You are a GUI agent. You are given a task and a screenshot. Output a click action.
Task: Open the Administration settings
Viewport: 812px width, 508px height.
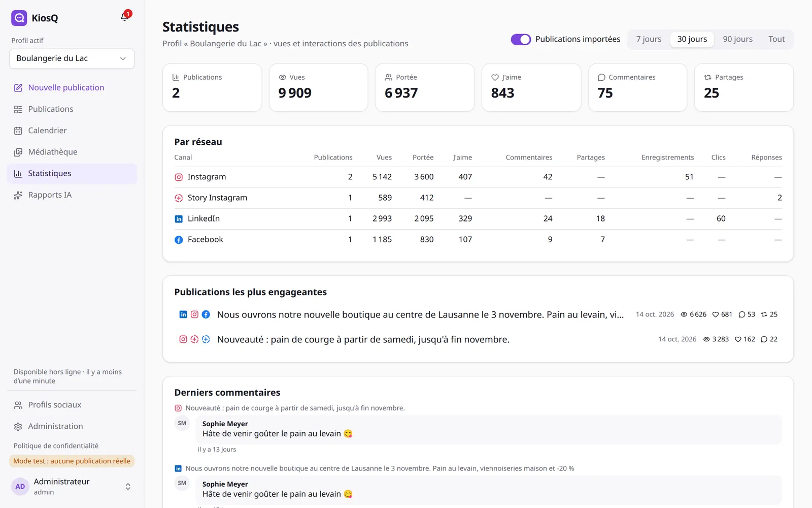pyautogui.click(x=72, y=426)
